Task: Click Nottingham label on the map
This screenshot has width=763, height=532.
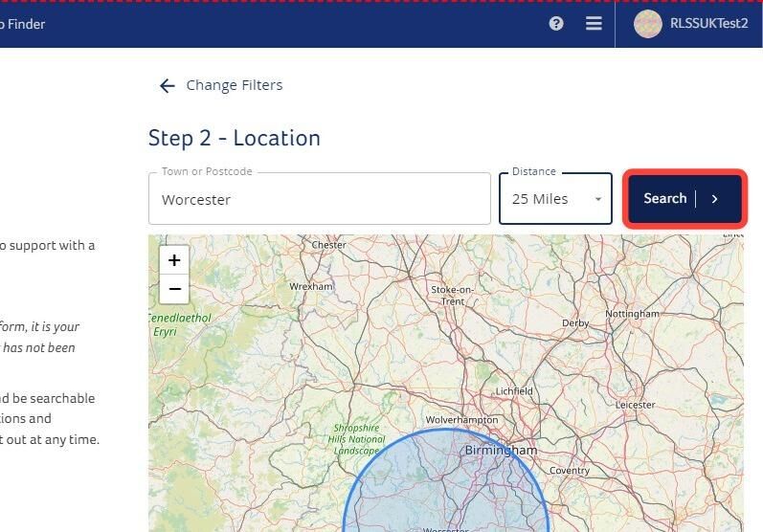Action: (x=632, y=314)
